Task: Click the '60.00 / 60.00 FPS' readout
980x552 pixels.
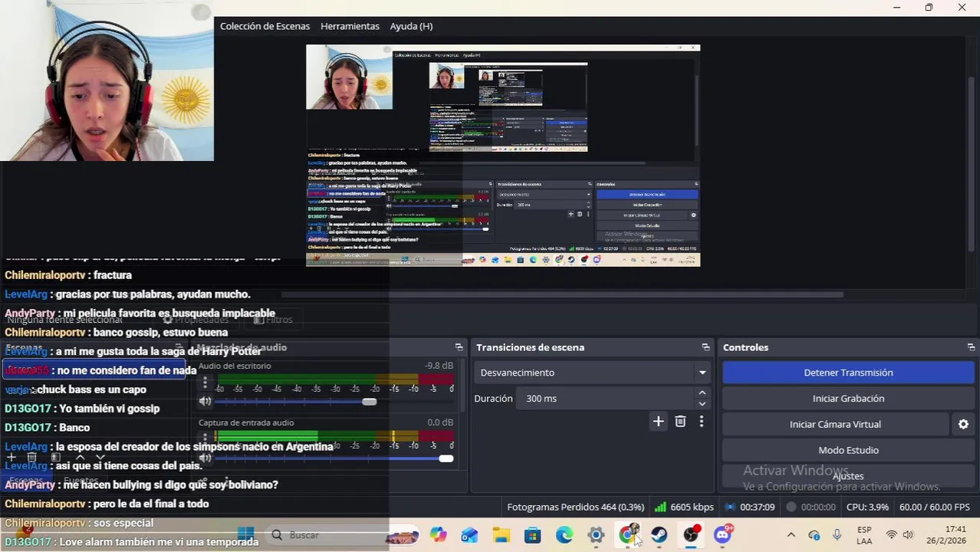Action: 934,507
